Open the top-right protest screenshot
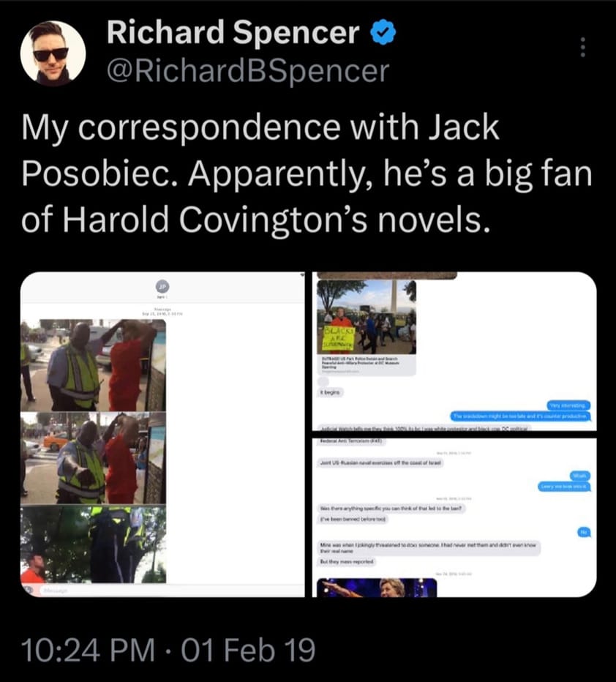Viewport: 616px width, 682px height. click(454, 351)
